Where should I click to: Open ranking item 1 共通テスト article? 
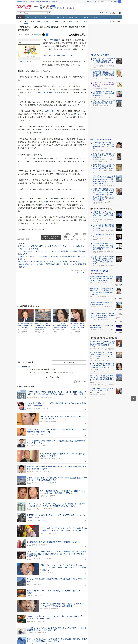(104, 61)
